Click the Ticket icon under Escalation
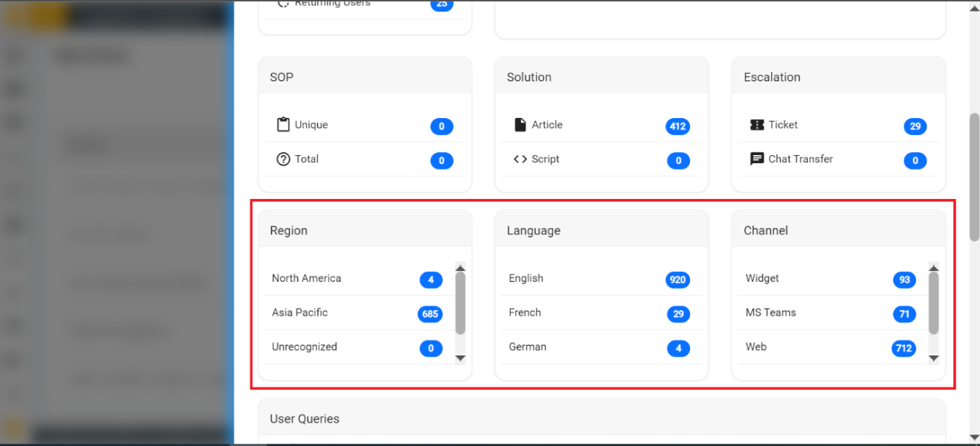This screenshot has width=980, height=446. coord(757,125)
